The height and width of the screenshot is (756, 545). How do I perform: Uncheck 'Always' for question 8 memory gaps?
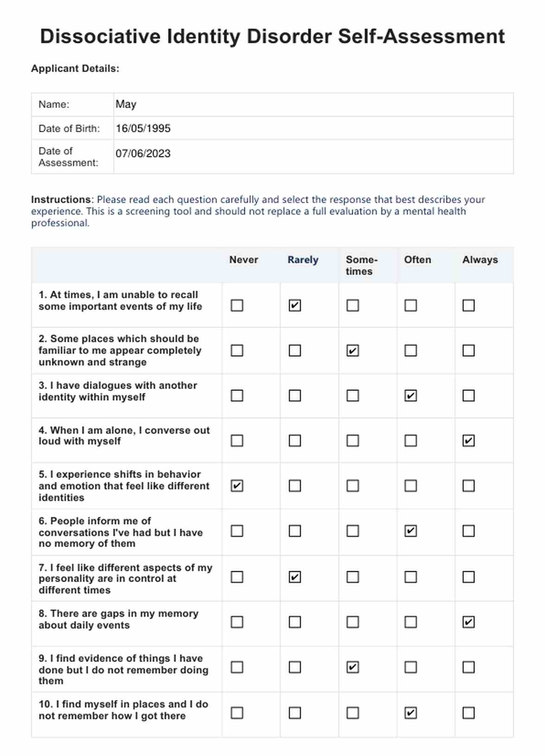(x=469, y=622)
